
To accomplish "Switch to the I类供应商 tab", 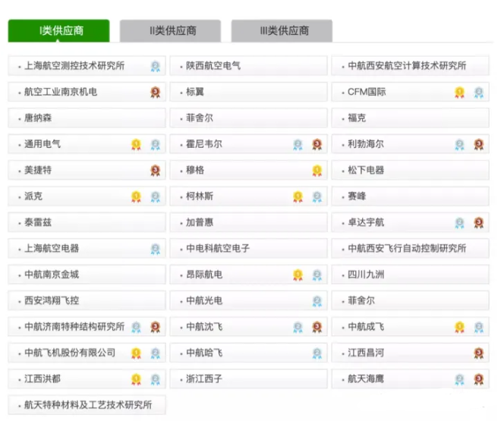I will [x=58, y=30].
